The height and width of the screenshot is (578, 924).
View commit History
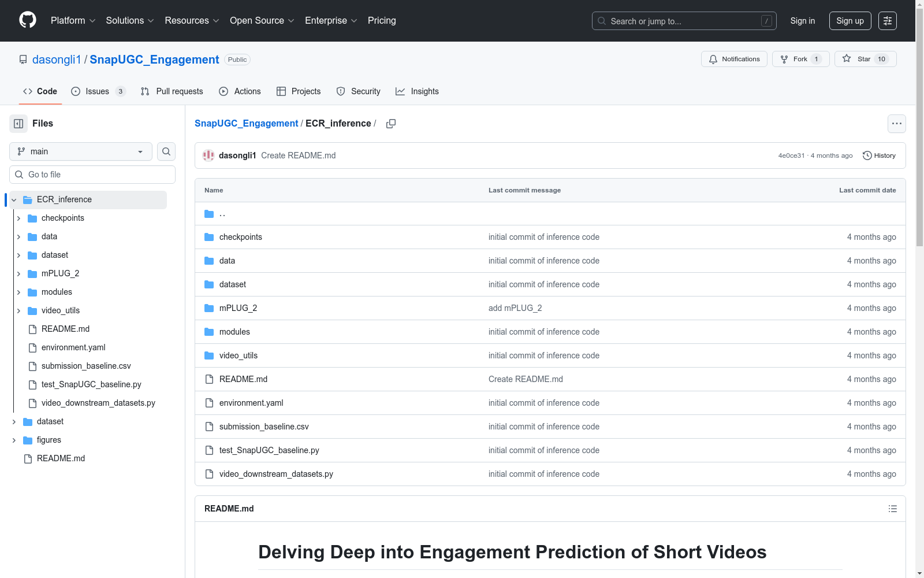879,155
